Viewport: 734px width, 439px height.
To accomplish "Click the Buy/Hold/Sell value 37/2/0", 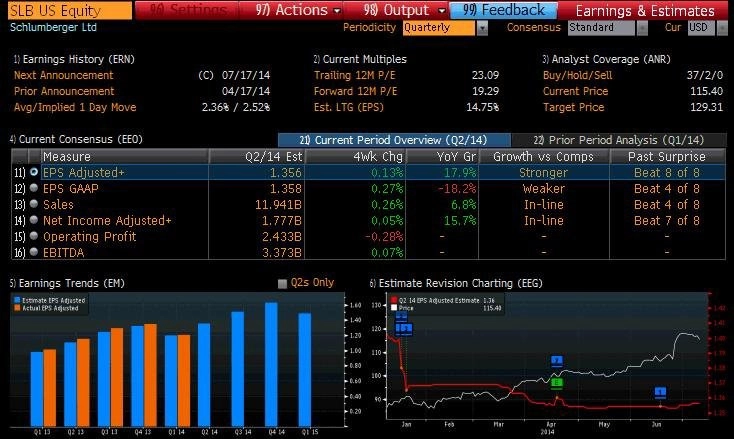I will [x=705, y=75].
